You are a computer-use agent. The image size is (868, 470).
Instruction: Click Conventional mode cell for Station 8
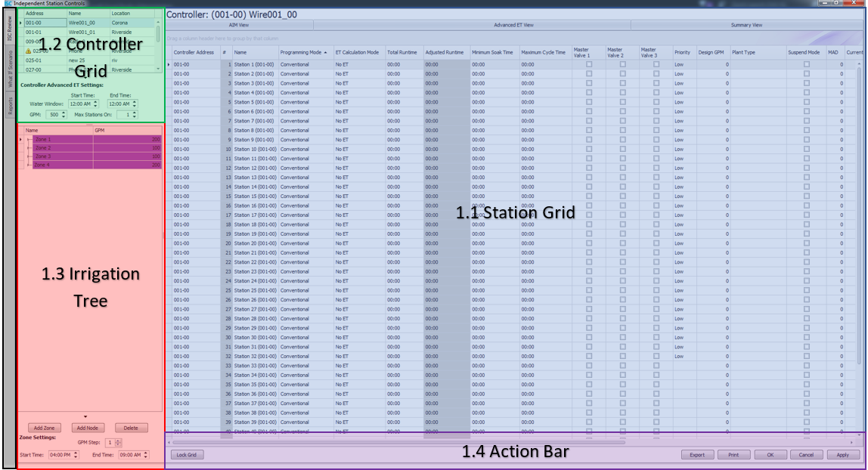pos(305,130)
